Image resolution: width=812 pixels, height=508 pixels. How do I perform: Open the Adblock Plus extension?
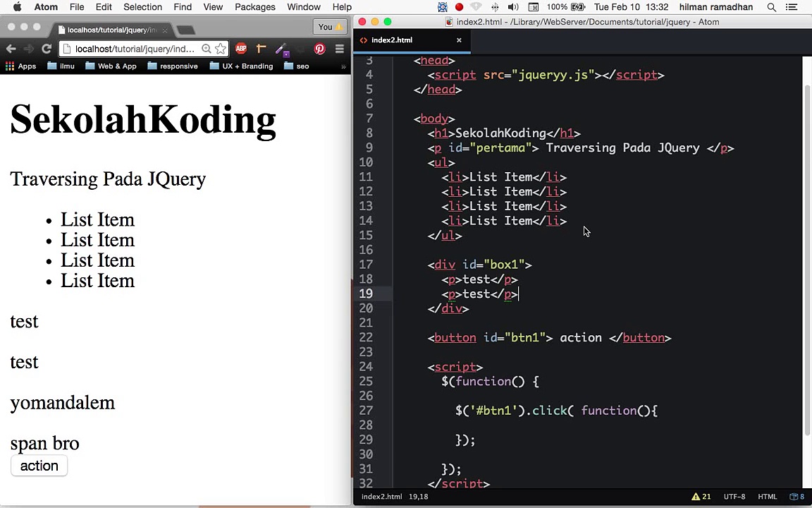(241, 49)
